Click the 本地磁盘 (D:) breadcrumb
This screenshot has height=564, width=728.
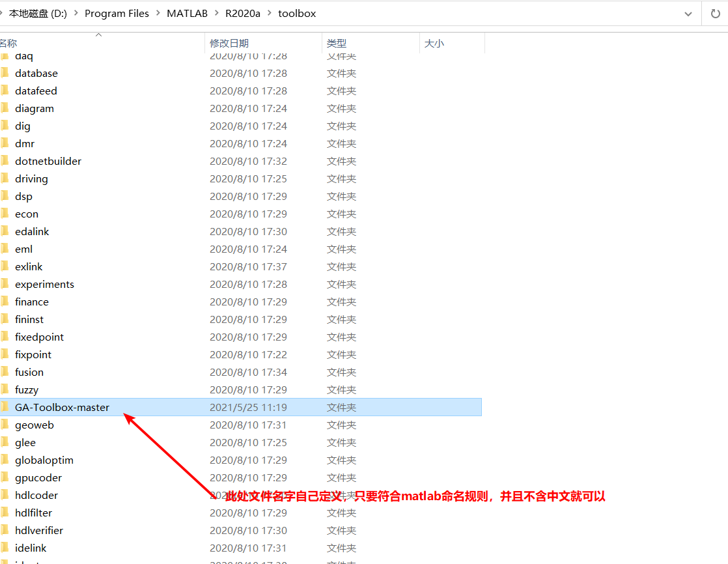[38, 14]
